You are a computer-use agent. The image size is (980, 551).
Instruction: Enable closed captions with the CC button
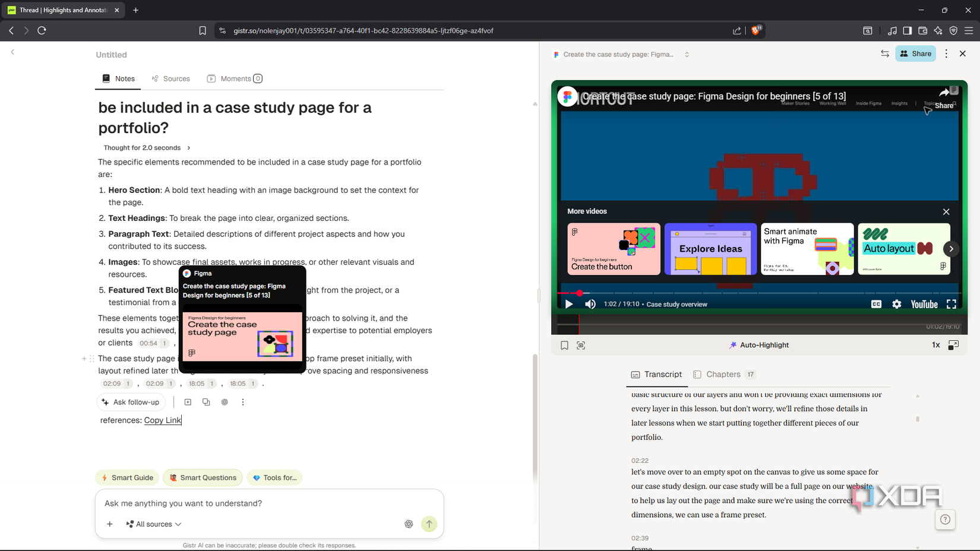(875, 303)
